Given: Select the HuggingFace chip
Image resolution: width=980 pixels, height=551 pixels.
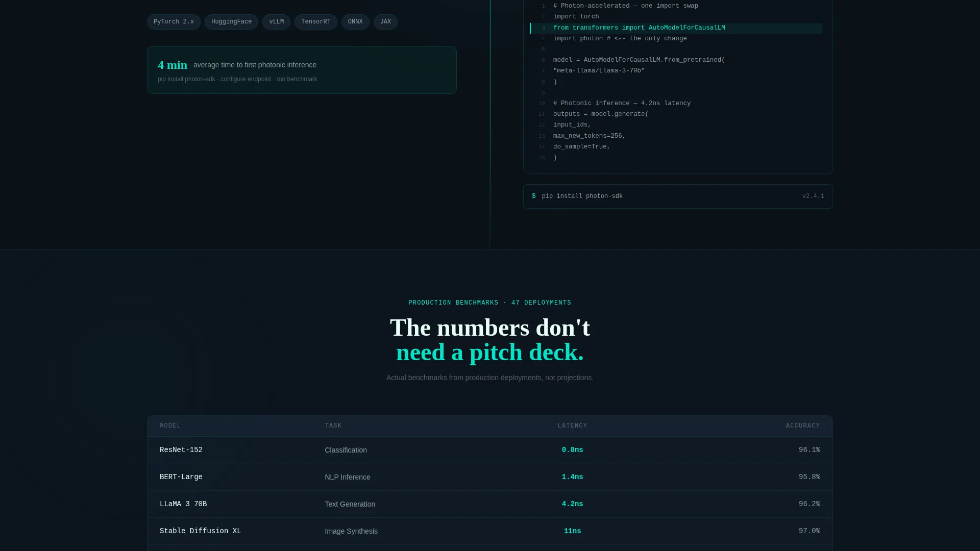Looking at the screenshot, I should 231,22.
